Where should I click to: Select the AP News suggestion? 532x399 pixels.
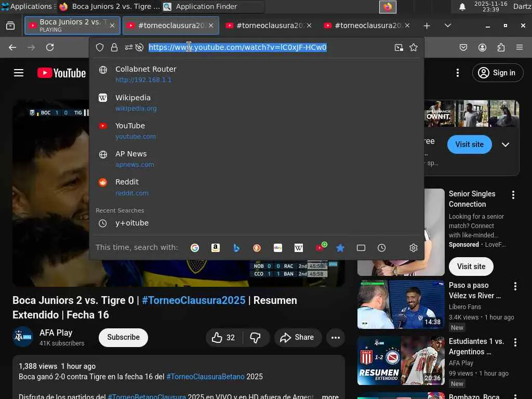click(x=257, y=159)
